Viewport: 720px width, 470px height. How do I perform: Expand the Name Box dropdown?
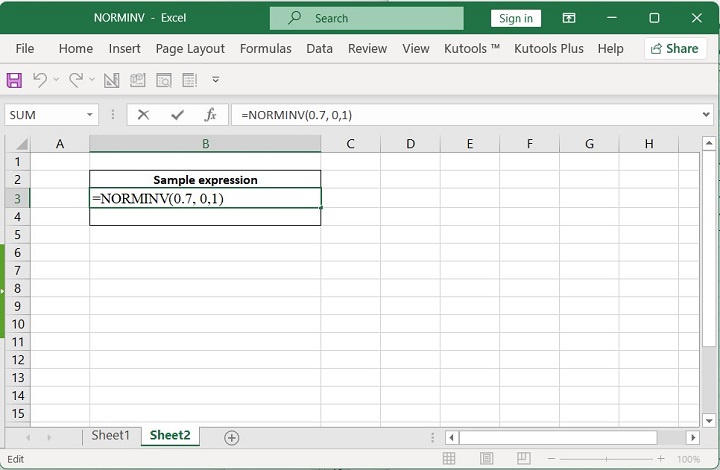[90, 115]
